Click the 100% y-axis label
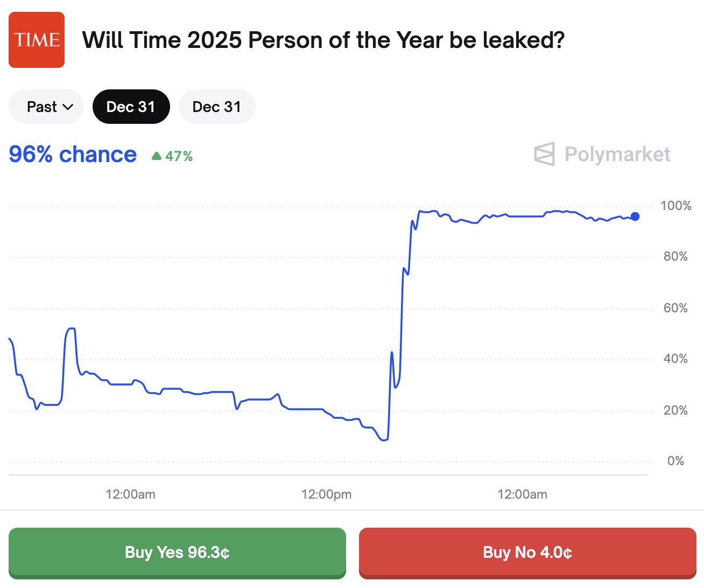 675,206
